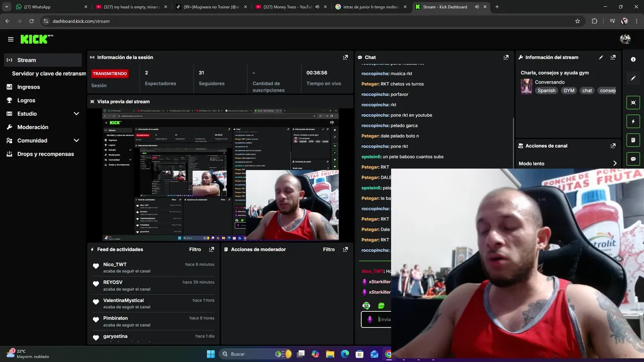Pop out the Chat panel
This screenshot has width=644, height=362.
click(x=506, y=57)
